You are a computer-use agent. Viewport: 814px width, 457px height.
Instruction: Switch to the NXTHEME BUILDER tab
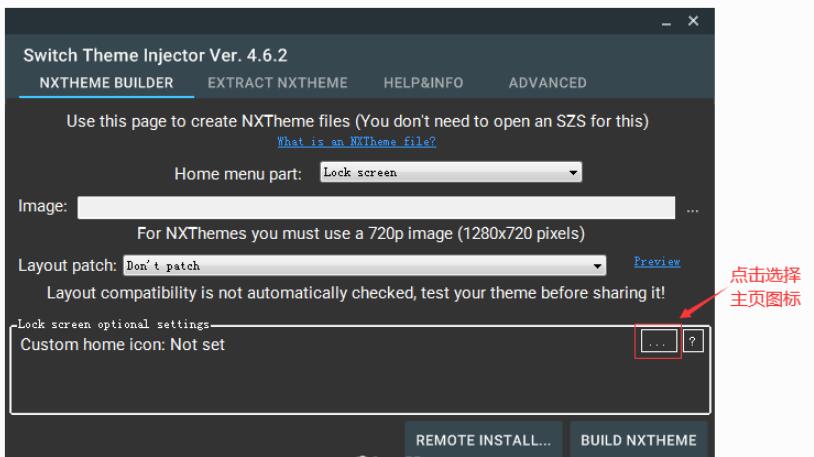(x=106, y=83)
